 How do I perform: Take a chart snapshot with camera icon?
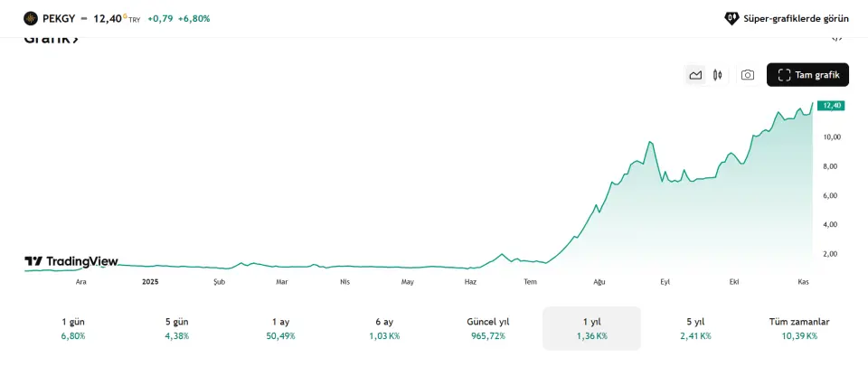click(748, 75)
